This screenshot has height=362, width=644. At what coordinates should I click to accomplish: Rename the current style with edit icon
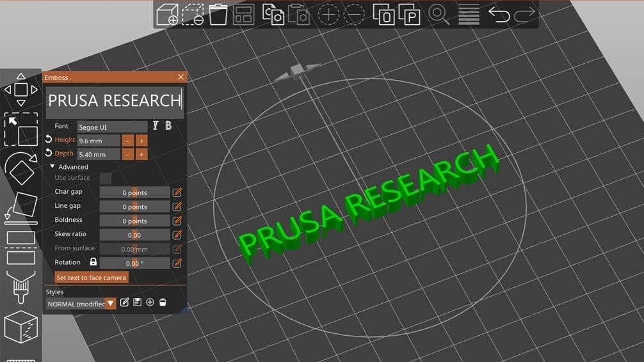click(x=124, y=303)
